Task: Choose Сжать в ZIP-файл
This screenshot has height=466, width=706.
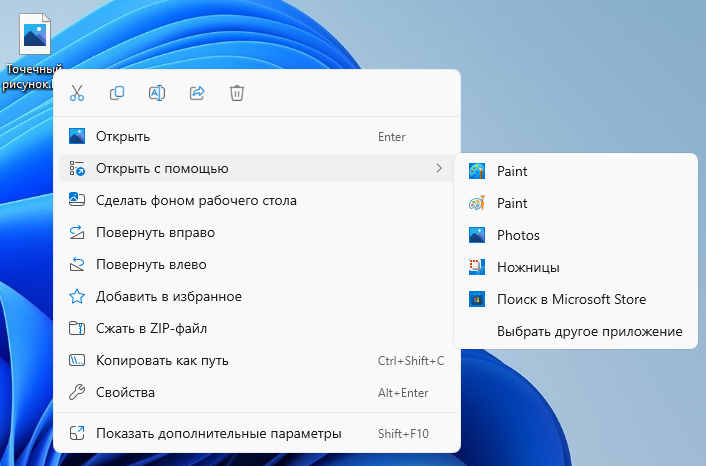Action: (151, 328)
